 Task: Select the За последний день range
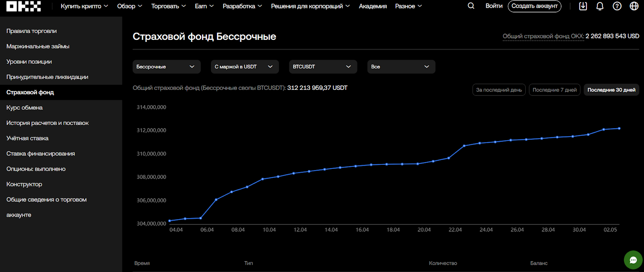click(499, 90)
